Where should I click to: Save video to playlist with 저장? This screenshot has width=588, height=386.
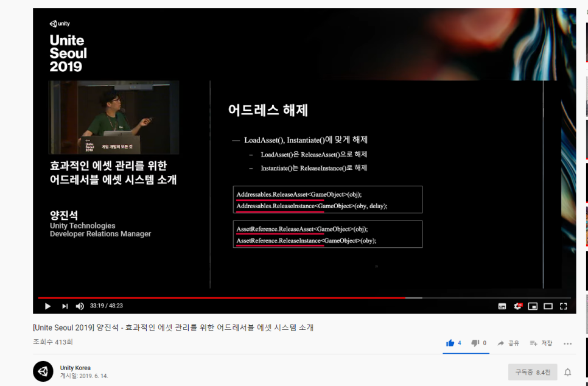(541, 343)
